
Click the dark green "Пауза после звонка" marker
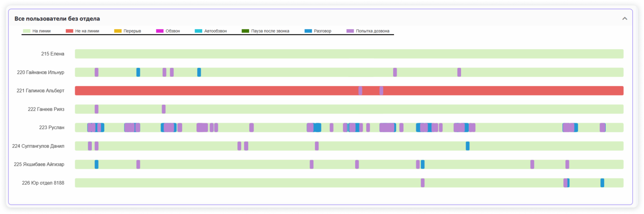245,31
